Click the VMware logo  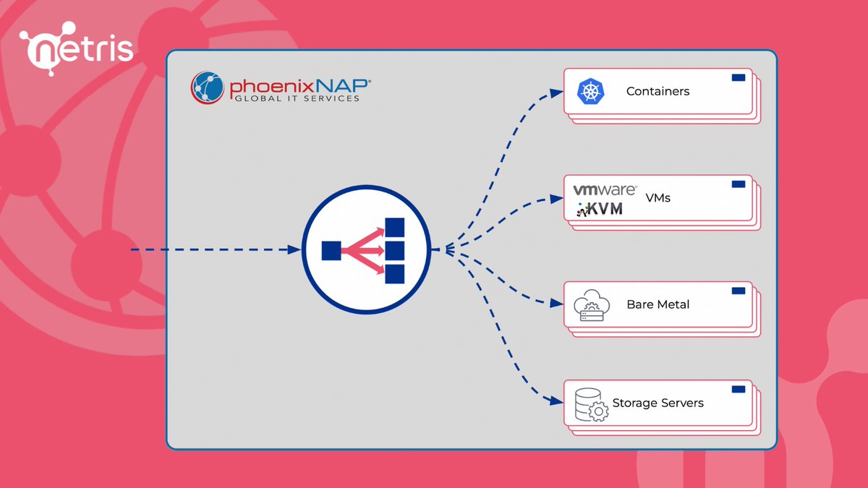tap(605, 190)
